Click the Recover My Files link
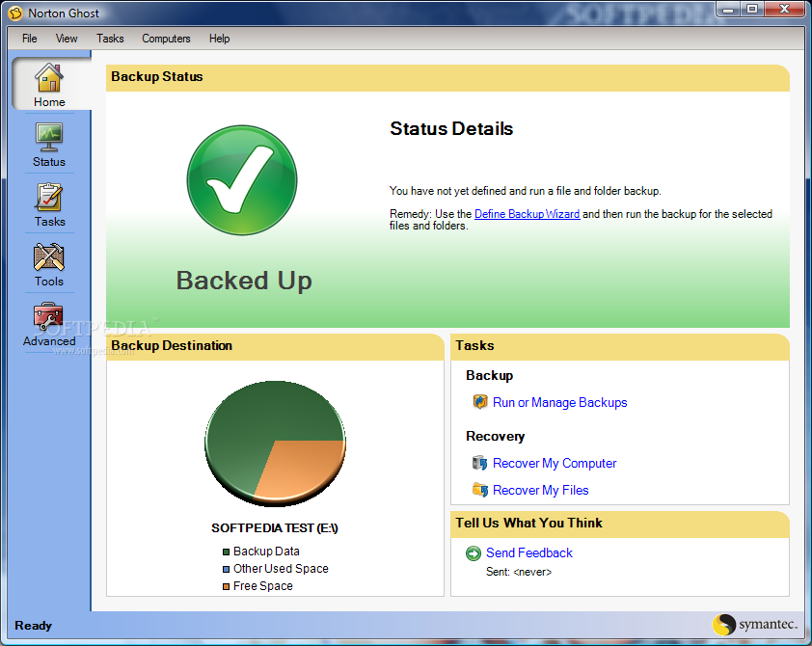This screenshot has width=812, height=646. (541, 490)
